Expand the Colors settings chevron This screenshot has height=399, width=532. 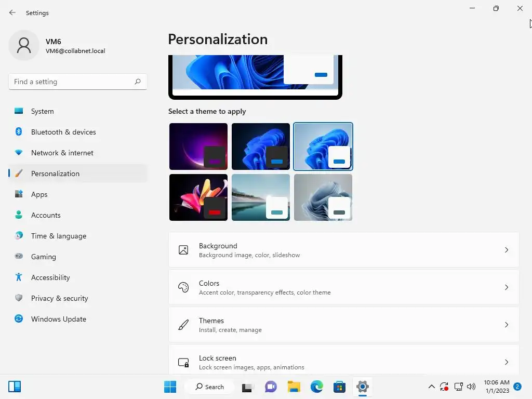(506, 287)
